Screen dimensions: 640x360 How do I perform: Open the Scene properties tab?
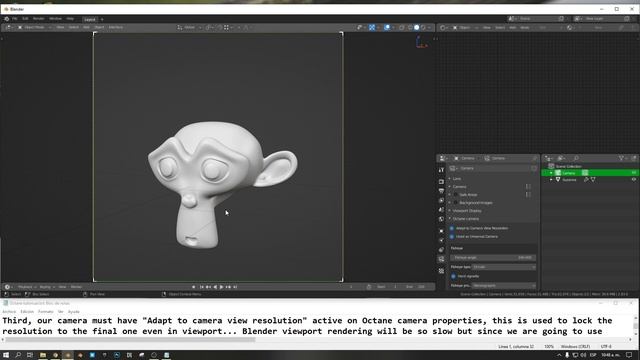[x=441, y=210]
